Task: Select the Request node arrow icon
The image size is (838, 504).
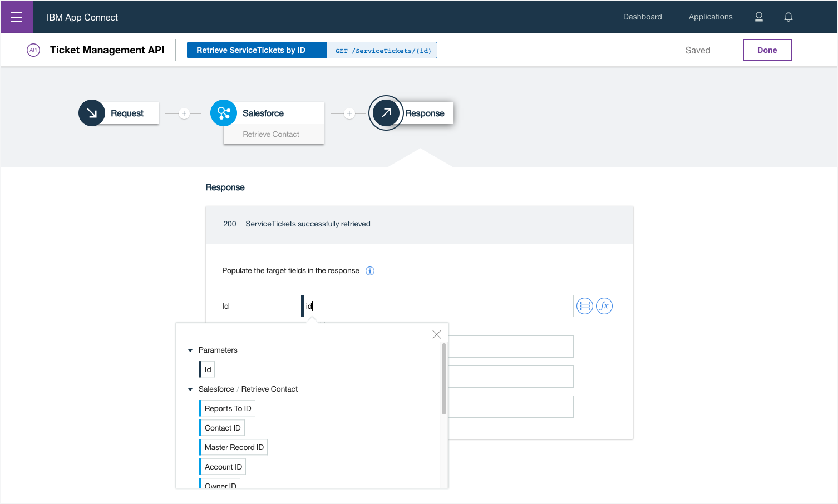Action: [x=92, y=113]
